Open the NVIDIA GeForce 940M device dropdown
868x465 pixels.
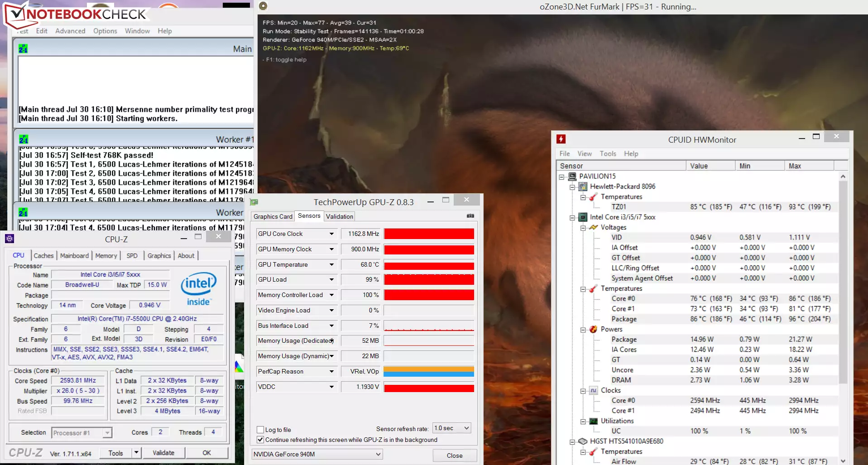(317, 454)
